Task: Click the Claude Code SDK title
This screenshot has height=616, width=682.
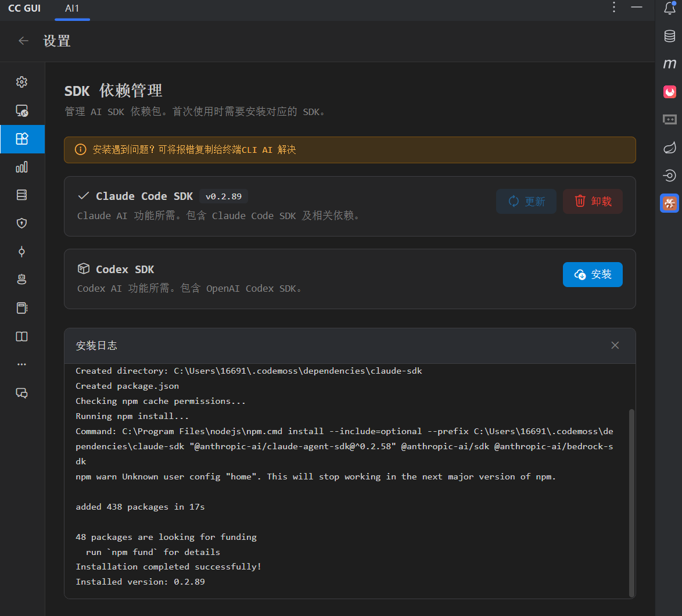Action: point(145,196)
